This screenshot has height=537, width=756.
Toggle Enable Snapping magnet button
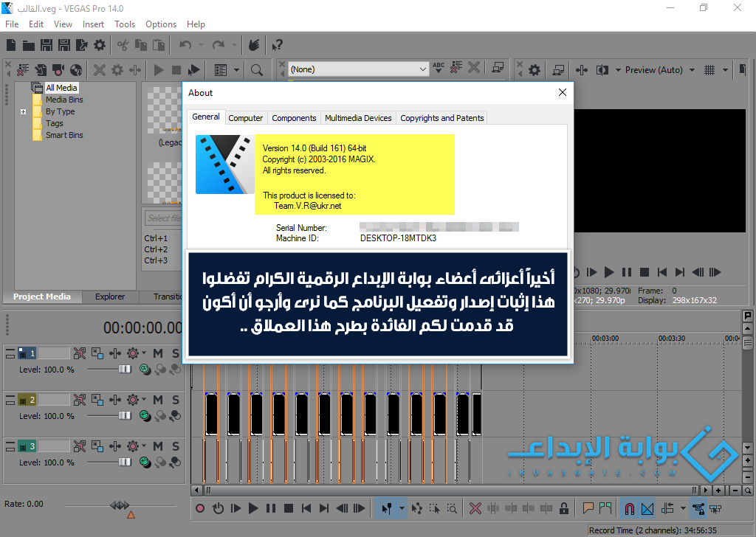click(630, 508)
